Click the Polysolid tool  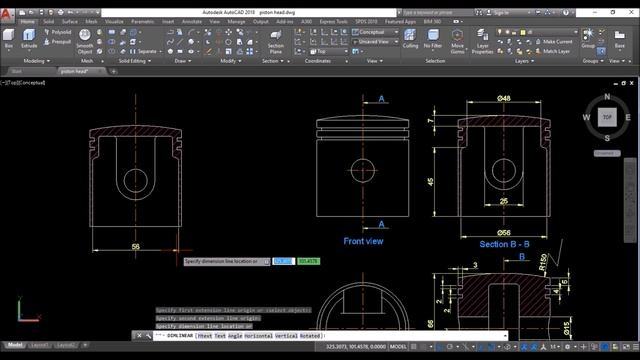58,32
